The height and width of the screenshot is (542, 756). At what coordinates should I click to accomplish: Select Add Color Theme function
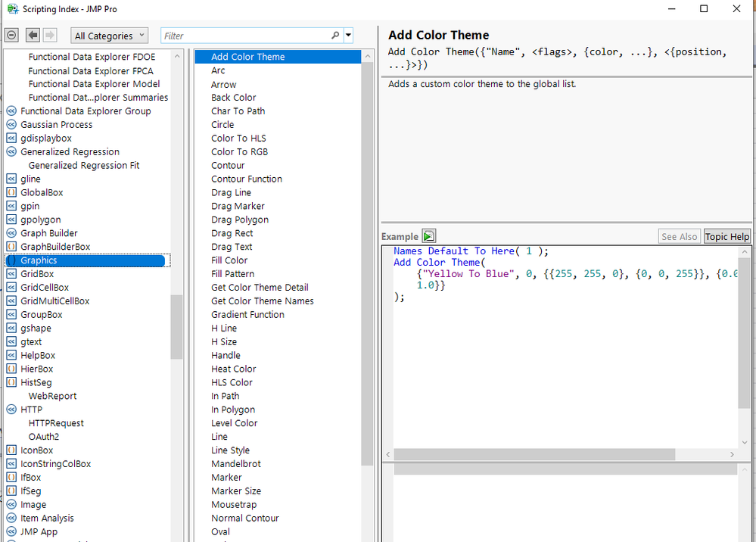(278, 57)
